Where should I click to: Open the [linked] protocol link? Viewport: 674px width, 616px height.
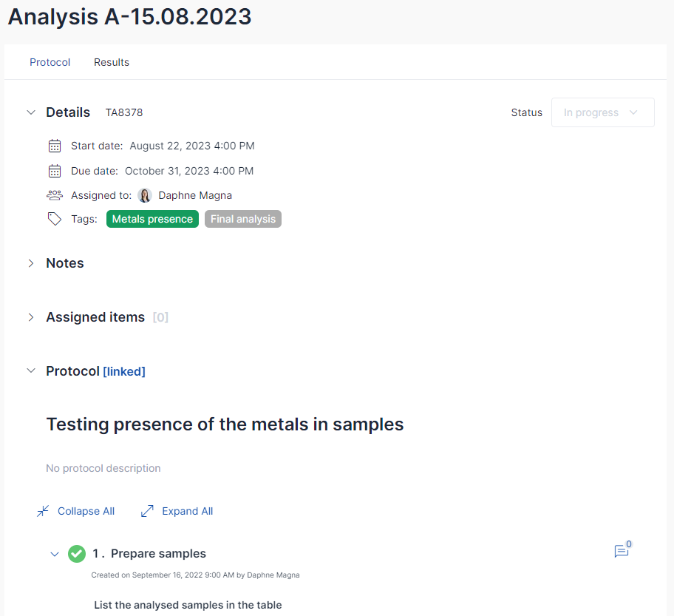[124, 371]
